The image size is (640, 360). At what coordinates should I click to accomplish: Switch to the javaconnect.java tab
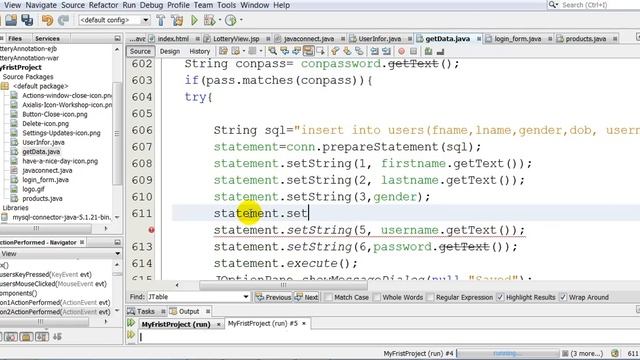(309, 39)
